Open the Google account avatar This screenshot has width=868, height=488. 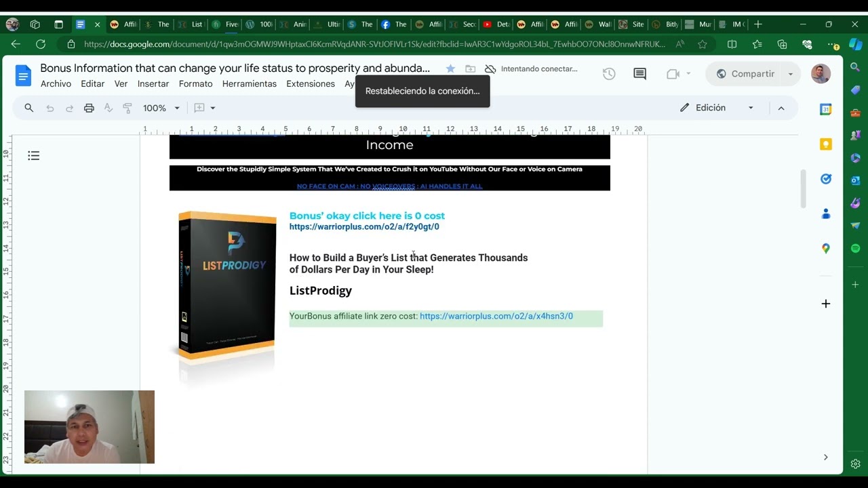click(x=821, y=74)
